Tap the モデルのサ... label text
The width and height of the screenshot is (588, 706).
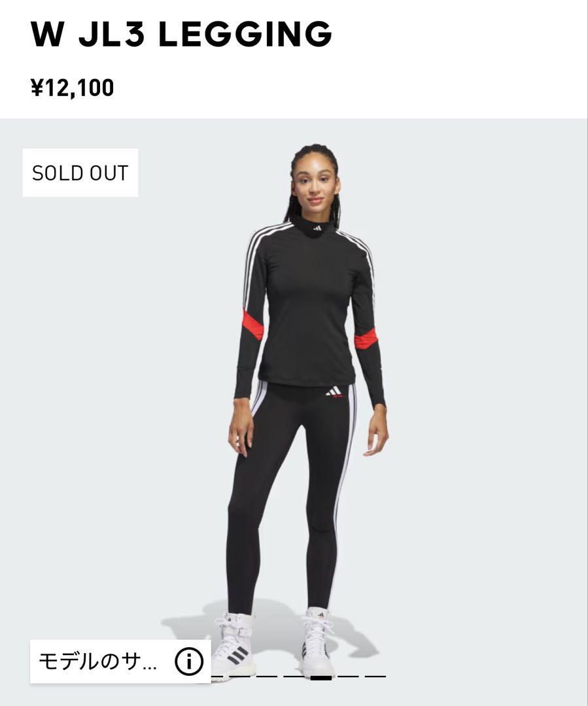pyautogui.click(x=97, y=662)
